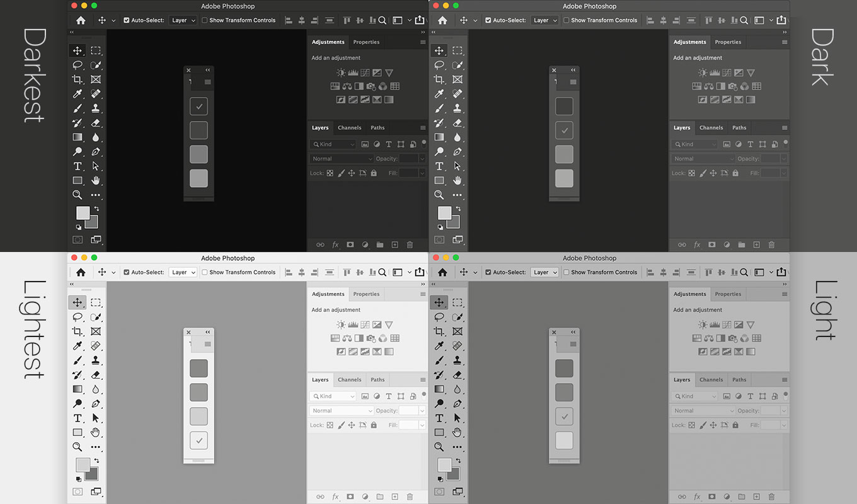This screenshot has width=857, height=504.
Task: Open the Normal blend mode dropdown in Lightest window
Action: 342,411
